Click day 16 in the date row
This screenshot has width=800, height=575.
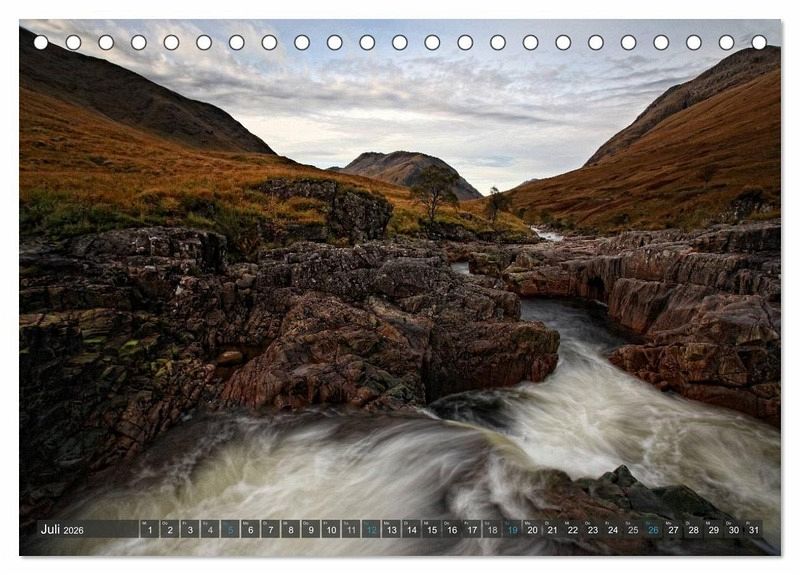coord(452,529)
